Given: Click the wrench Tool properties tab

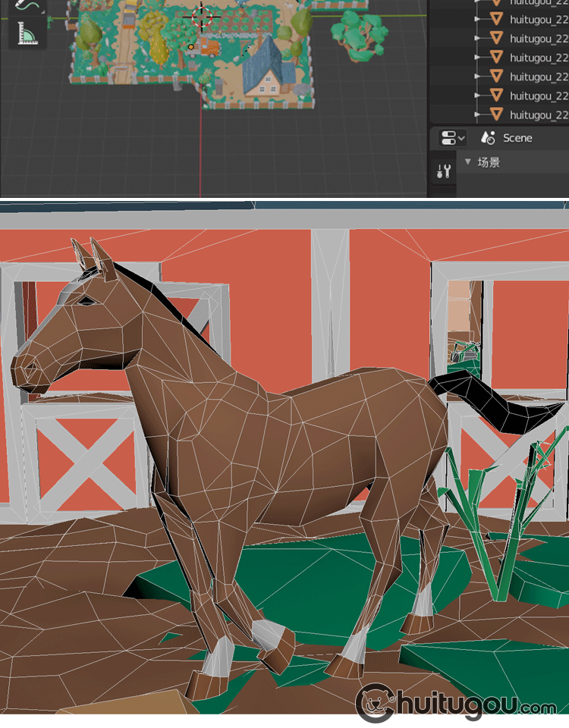Looking at the screenshot, I should pos(444,171).
